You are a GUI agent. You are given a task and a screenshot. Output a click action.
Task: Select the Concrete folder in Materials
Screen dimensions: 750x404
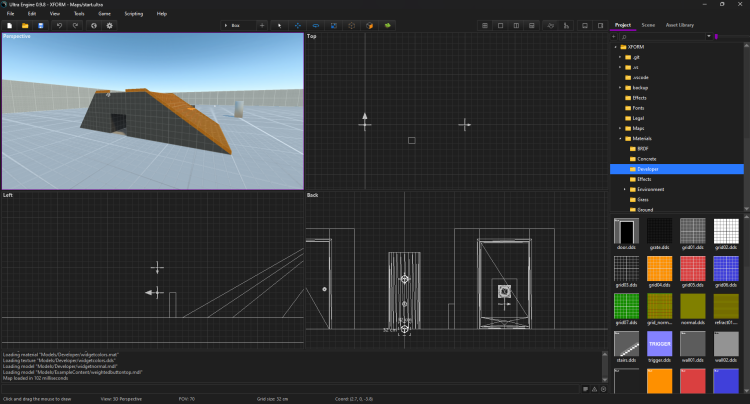[x=646, y=159]
